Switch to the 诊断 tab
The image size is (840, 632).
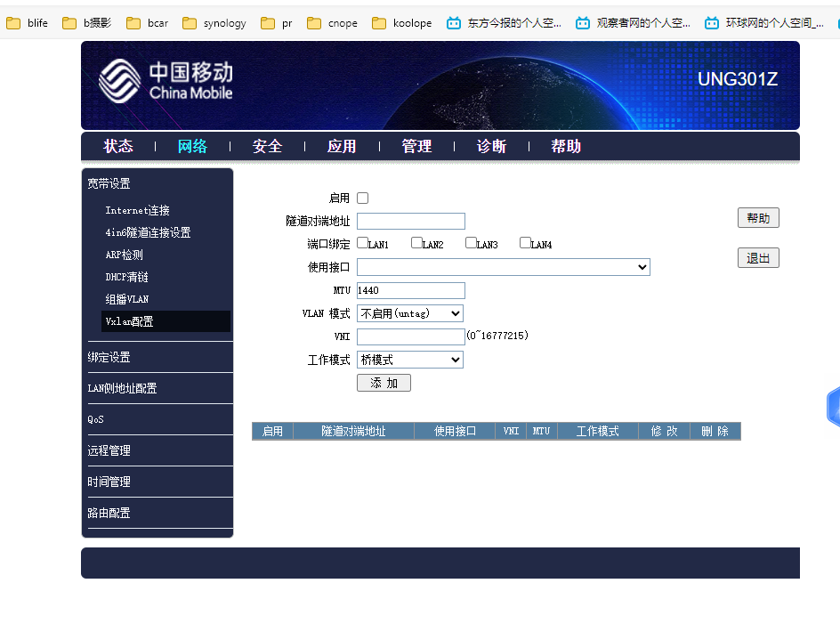(x=491, y=147)
